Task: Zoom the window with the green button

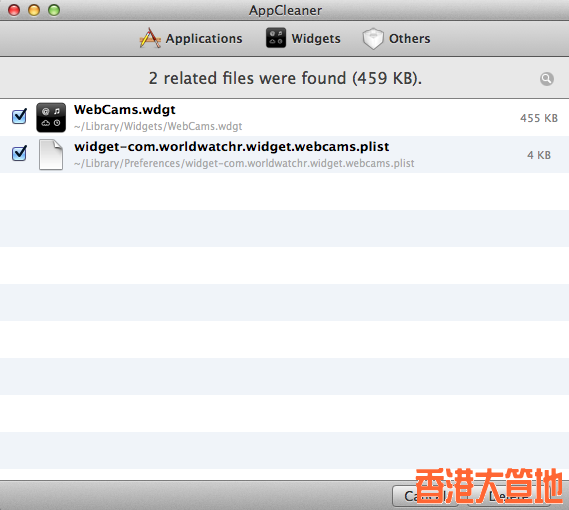Action: (54, 10)
